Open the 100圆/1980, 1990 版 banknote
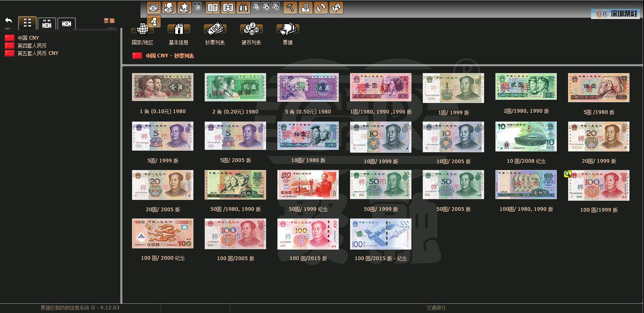This screenshot has width=644, height=313. click(x=526, y=184)
